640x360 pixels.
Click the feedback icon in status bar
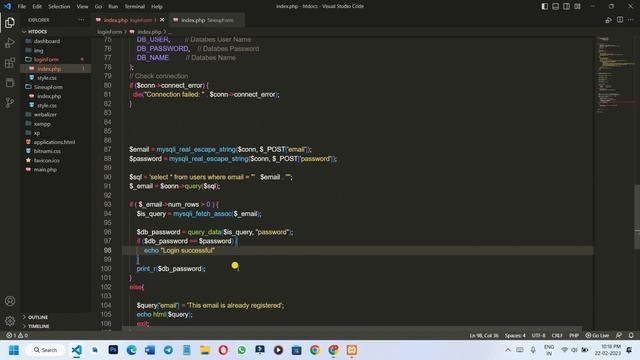tap(619, 336)
